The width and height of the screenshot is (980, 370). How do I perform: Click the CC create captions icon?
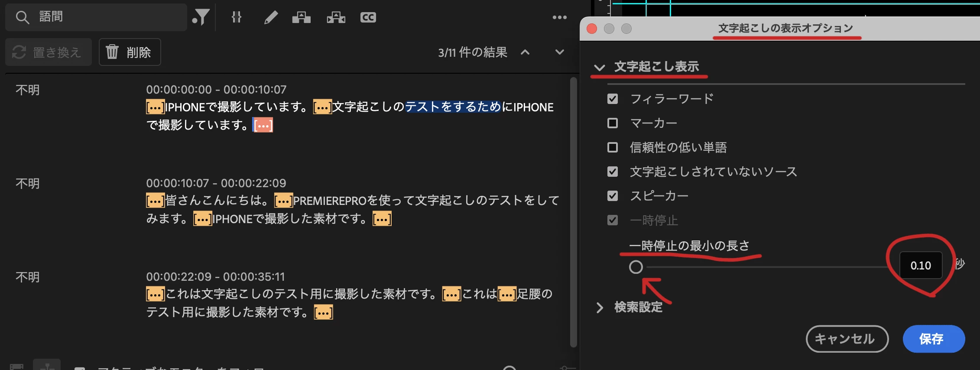(x=368, y=17)
